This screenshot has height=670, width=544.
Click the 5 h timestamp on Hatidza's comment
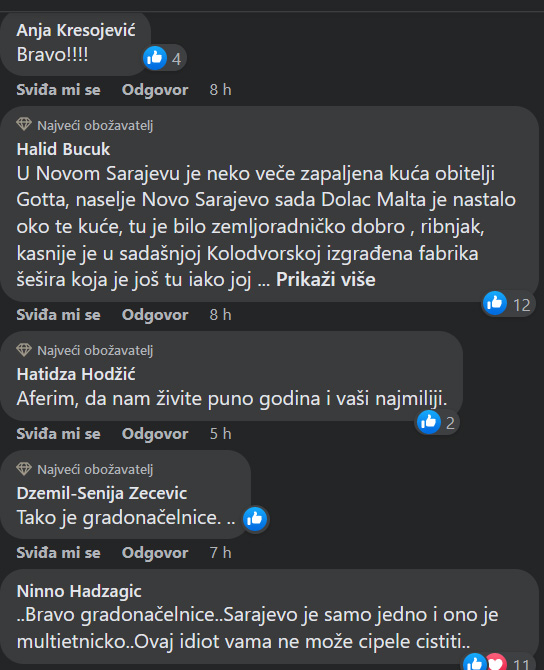(221, 434)
